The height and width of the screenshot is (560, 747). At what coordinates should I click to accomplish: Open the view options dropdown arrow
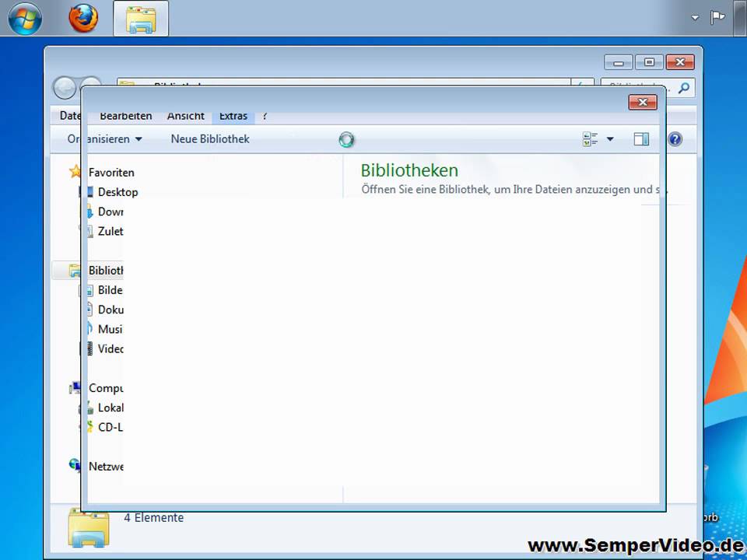610,139
